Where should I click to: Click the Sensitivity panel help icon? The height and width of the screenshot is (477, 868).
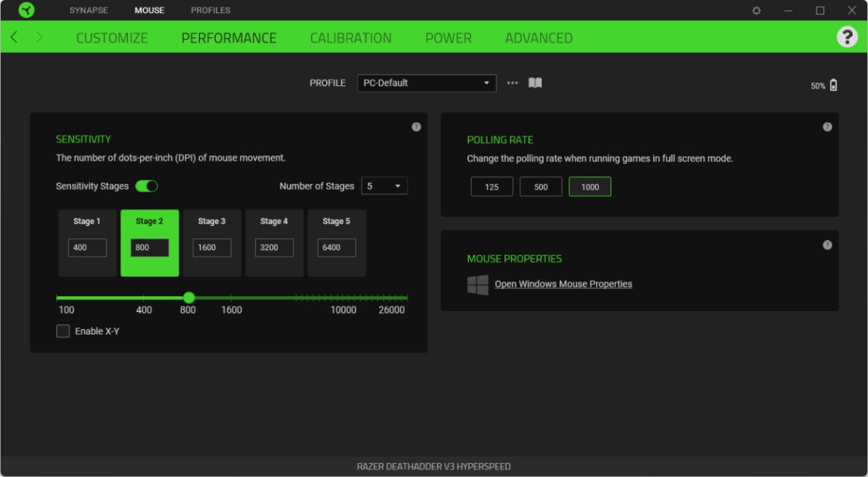416,126
